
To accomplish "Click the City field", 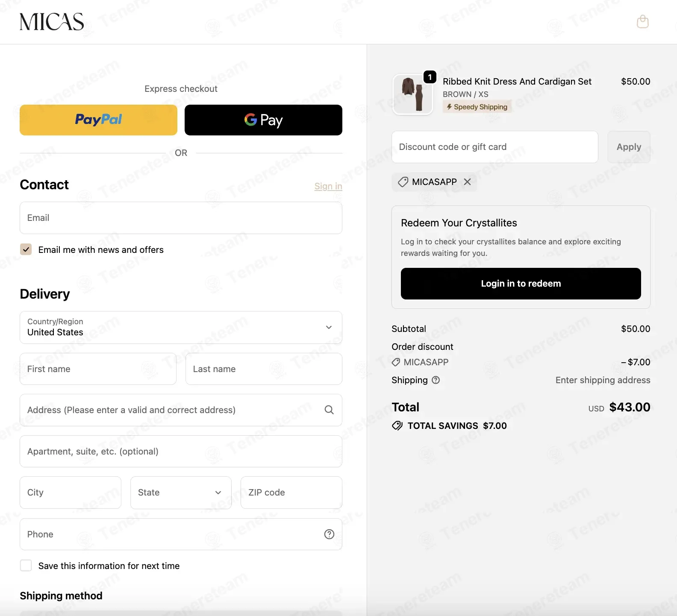I will click(71, 493).
